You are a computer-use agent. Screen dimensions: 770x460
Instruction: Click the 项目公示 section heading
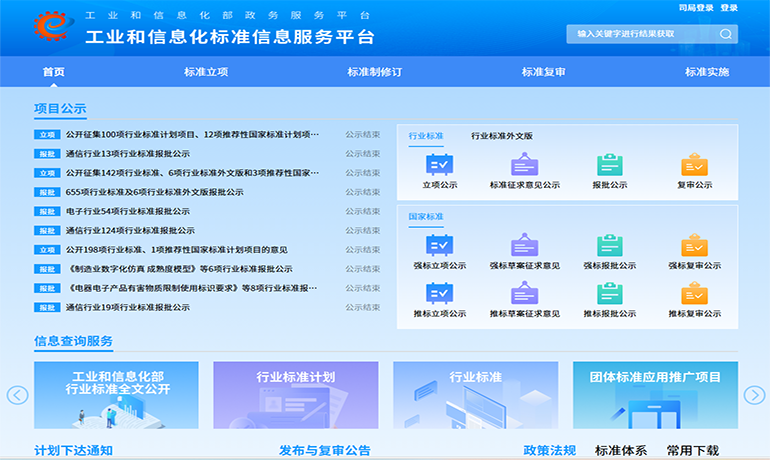[60, 108]
